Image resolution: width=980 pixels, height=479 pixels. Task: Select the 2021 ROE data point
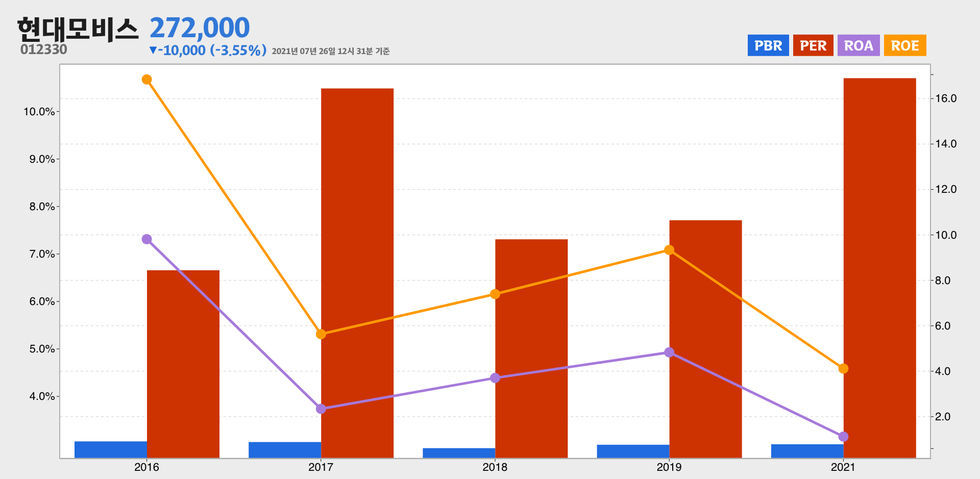[843, 368]
